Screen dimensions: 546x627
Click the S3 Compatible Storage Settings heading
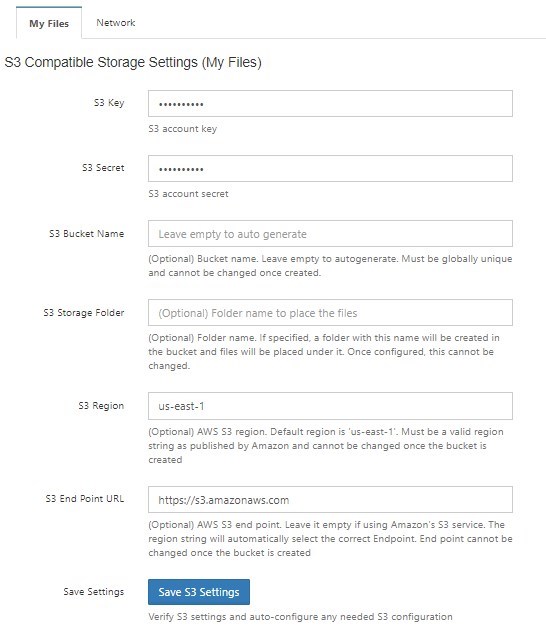coord(133,62)
